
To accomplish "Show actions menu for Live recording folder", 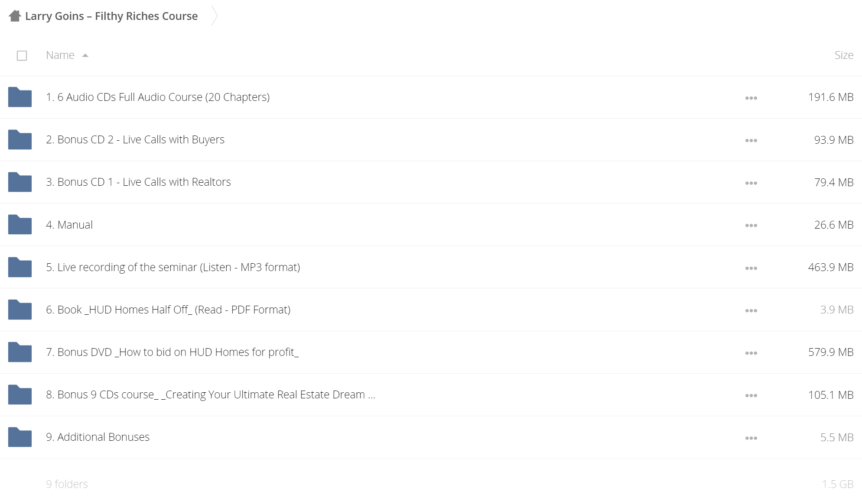I will 751,268.
